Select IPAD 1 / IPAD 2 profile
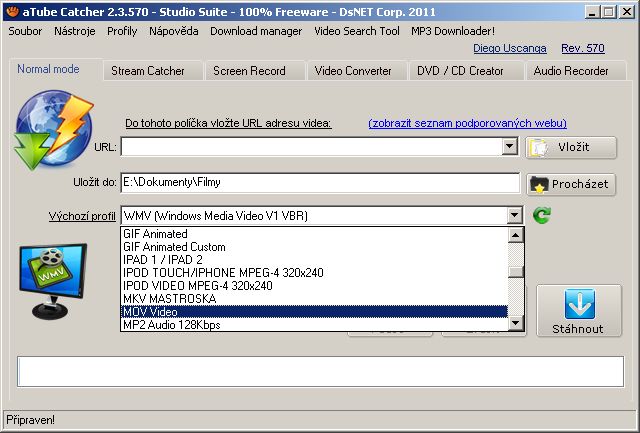This screenshot has width=640, height=433. click(x=314, y=260)
